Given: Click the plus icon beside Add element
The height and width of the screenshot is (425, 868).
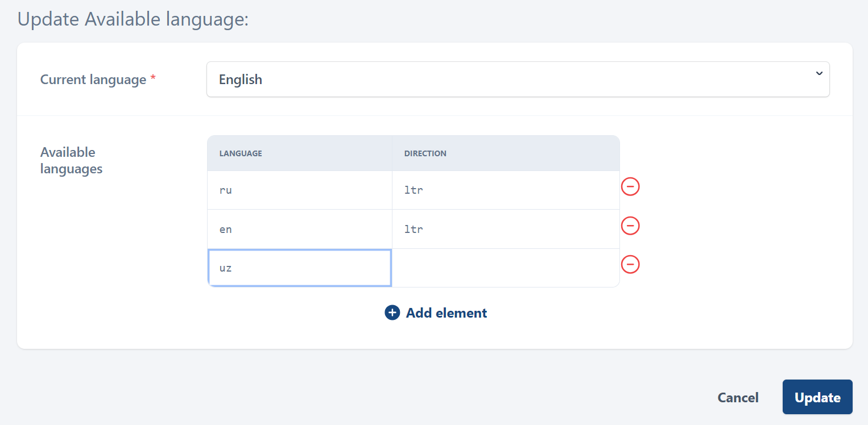Looking at the screenshot, I should pyautogui.click(x=392, y=313).
